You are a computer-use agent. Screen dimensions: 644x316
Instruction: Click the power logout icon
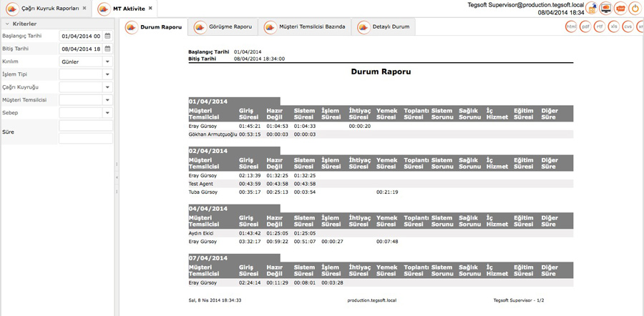[635, 8]
